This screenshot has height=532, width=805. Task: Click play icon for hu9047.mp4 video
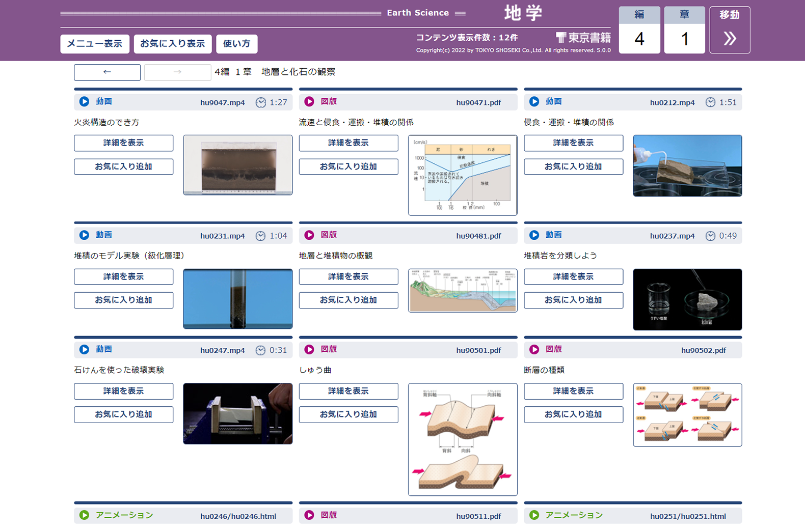click(84, 102)
